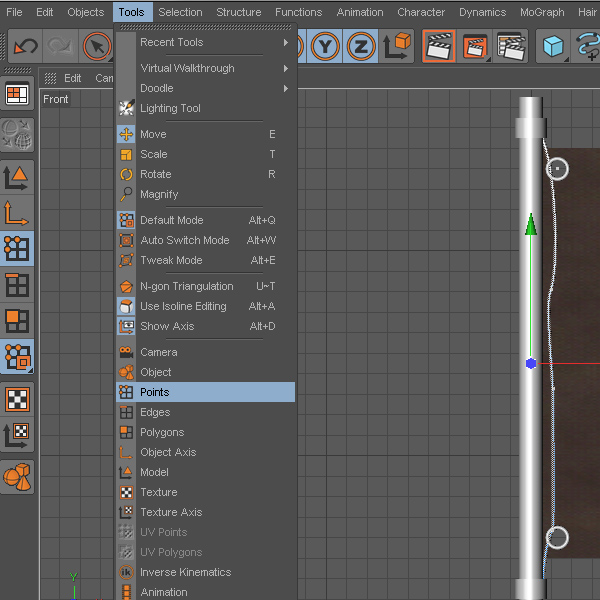Viewport: 600px width, 600px height.
Task: Choose Magnify in the Tools menu
Action: point(205,194)
